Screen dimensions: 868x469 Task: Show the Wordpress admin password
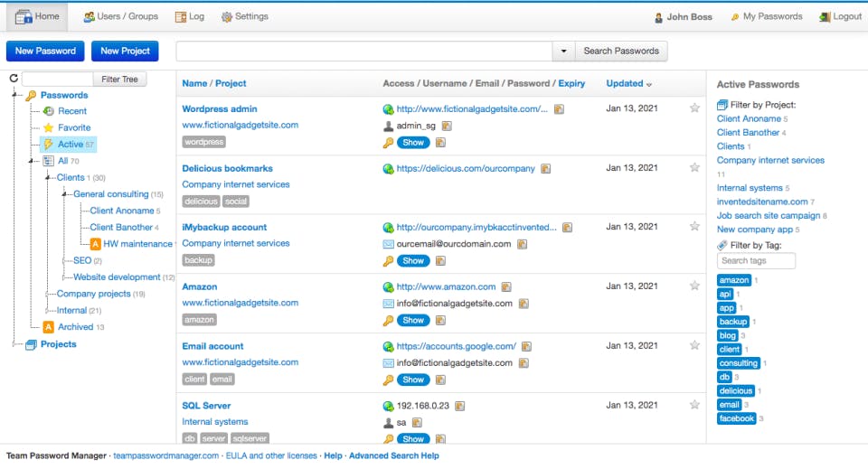tap(413, 143)
